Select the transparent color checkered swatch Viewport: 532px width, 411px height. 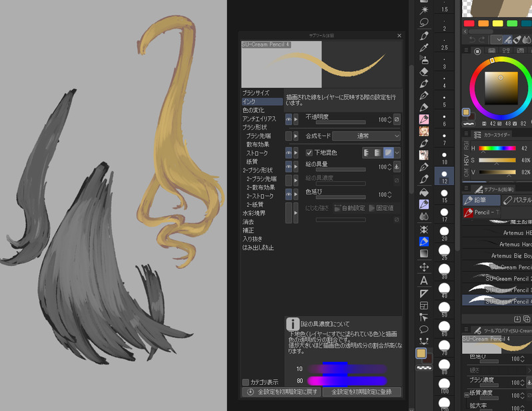(x=424, y=367)
